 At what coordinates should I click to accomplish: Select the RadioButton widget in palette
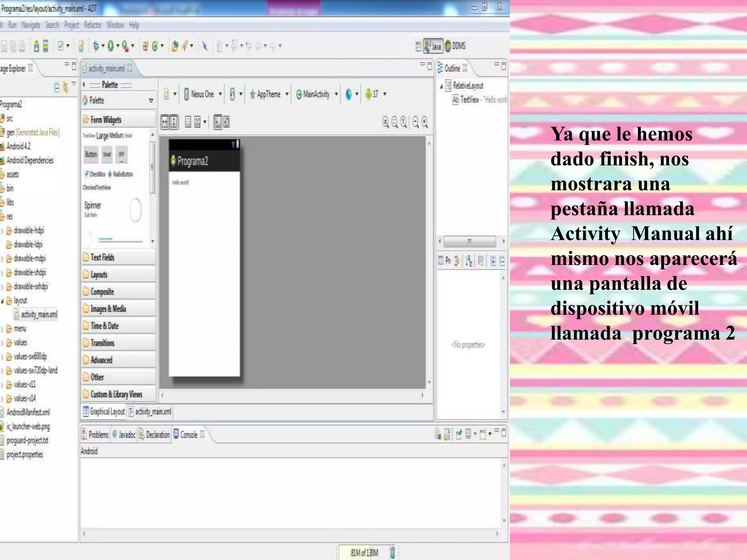121,174
